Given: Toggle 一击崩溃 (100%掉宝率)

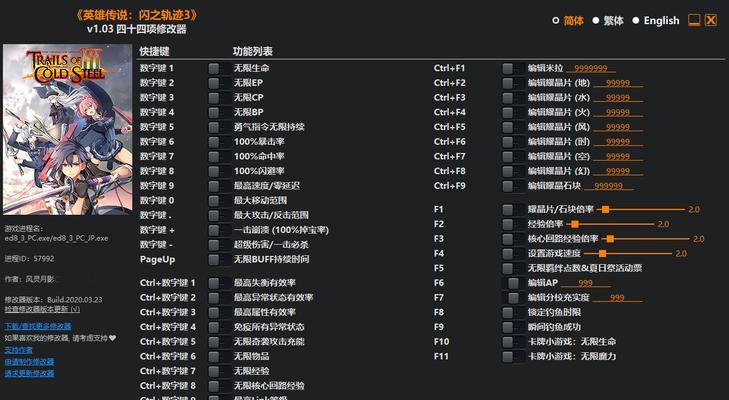Looking at the screenshot, I should [x=219, y=230].
